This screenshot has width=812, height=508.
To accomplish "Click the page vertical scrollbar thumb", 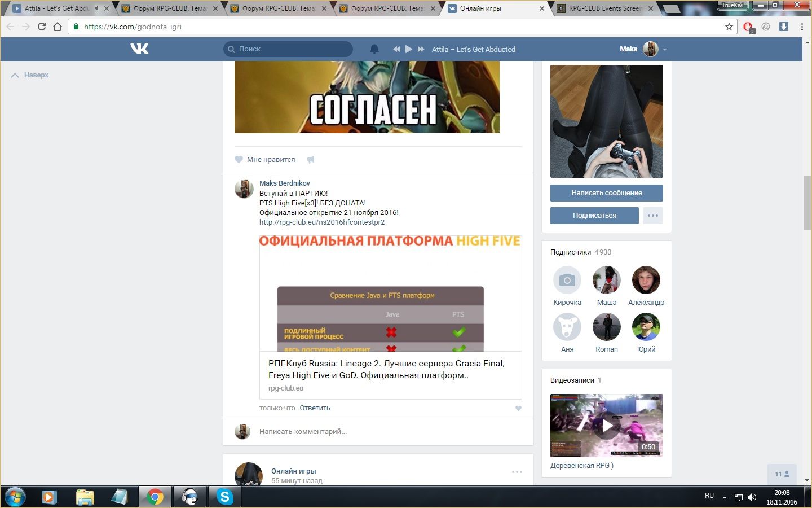I will 807,203.
